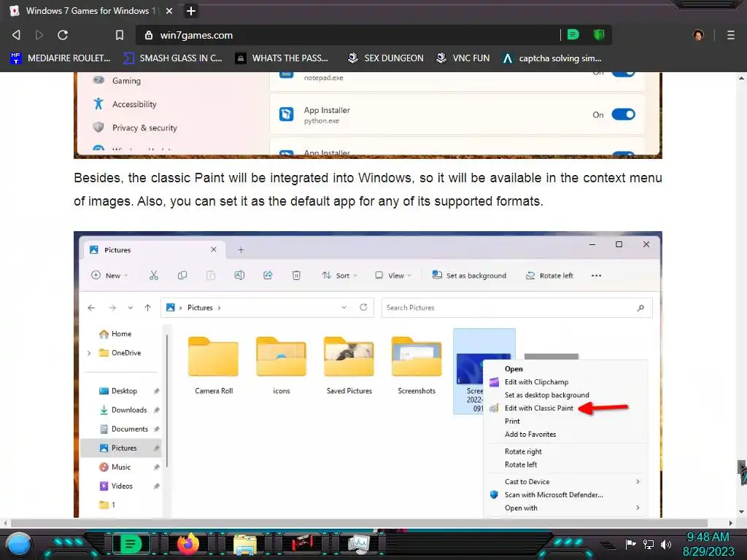Select Accessibility in the settings sidebar image

pos(125,104)
